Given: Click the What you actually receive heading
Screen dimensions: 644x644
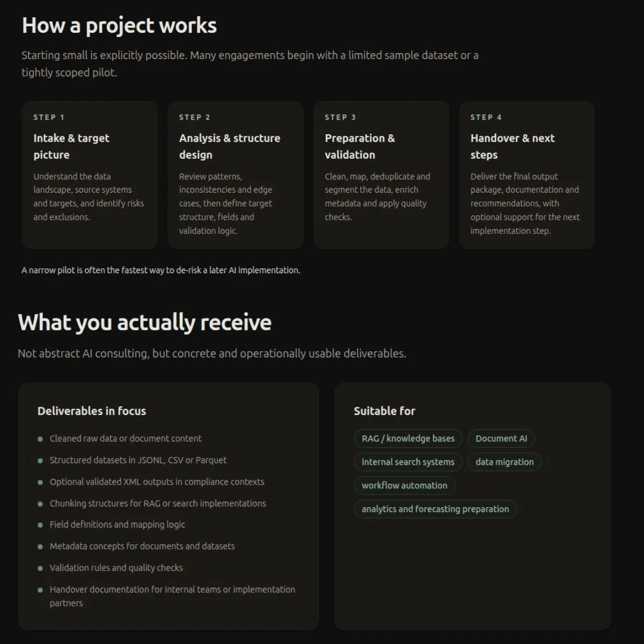Looking at the screenshot, I should click(x=144, y=322).
